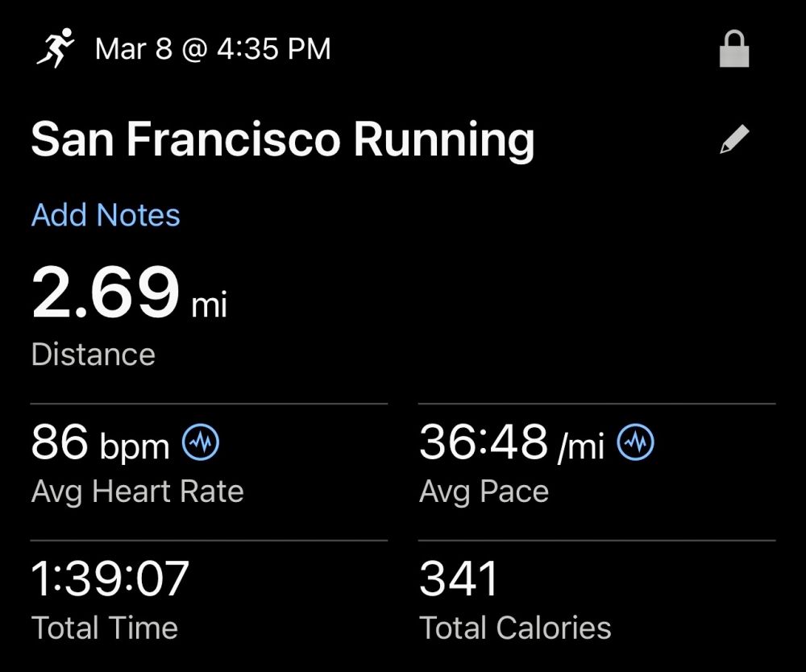
Task: Tap the Mar 8 @ 4:35 PM date
Action: pyautogui.click(x=213, y=49)
